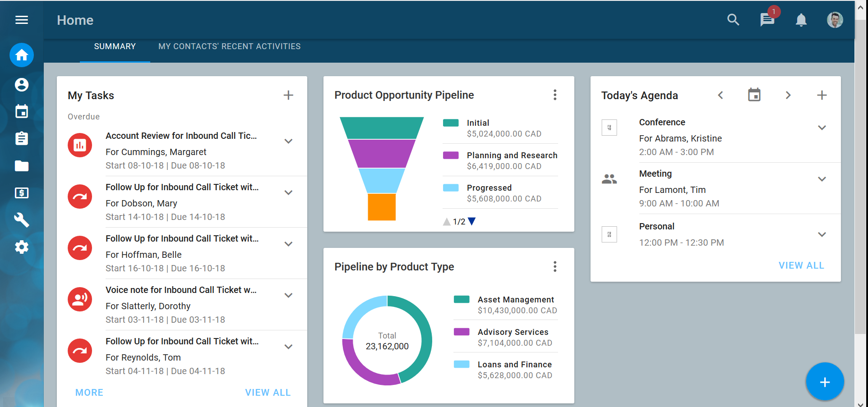This screenshot has height=407, width=868.
Task: Open messages with notification badge
Action: coord(767,20)
